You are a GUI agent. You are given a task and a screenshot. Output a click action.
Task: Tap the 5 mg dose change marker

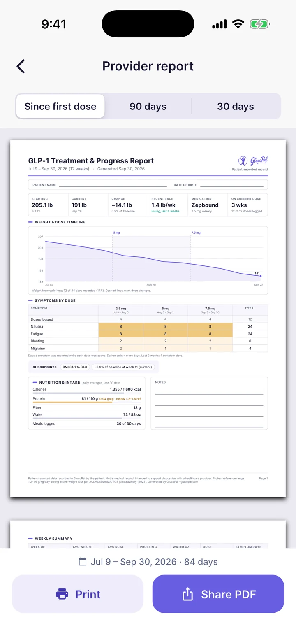[116, 232]
